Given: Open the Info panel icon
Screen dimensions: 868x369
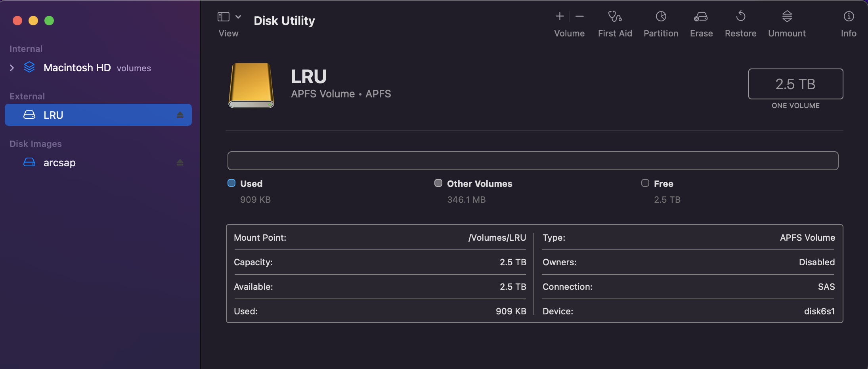Looking at the screenshot, I should click(849, 16).
